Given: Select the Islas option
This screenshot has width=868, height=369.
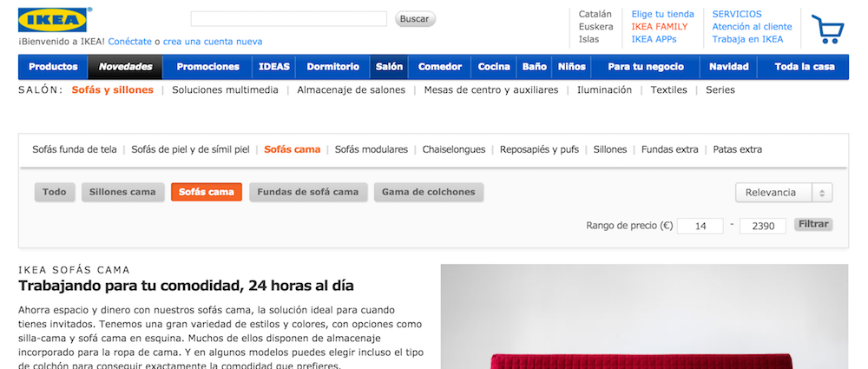Looking at the screenshot, I should [589, 39].
